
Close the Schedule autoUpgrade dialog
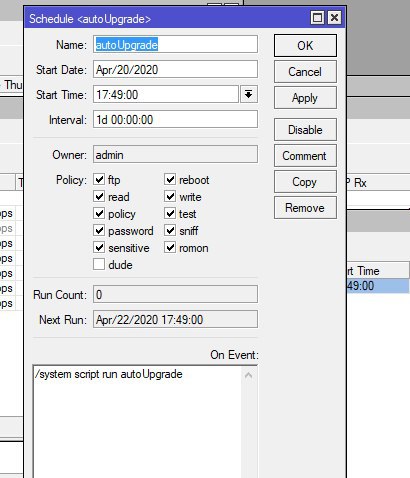click(x=334, y=18)
